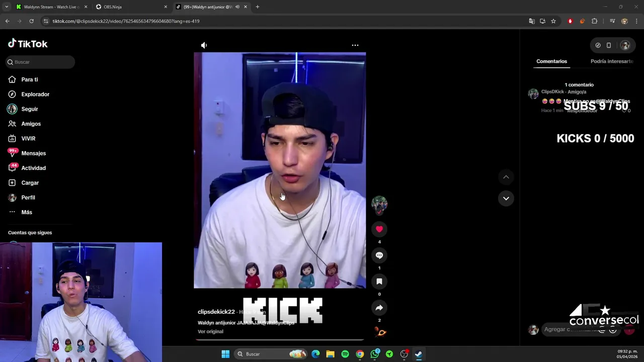Image resolution: width=644 pixels, height=362 pixels.
Task: Share the video with the arrow icon
Action: point(379,308)
